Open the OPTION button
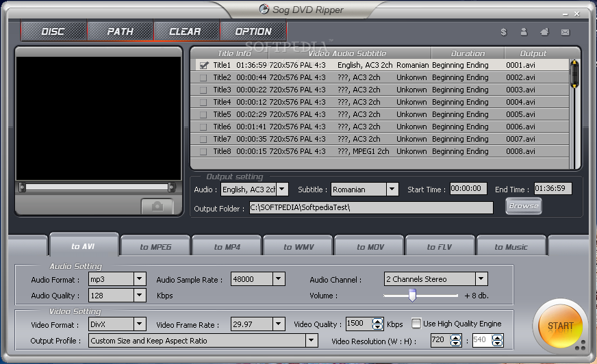This screenshot has height=364, width=597. [x=253, y=31]
